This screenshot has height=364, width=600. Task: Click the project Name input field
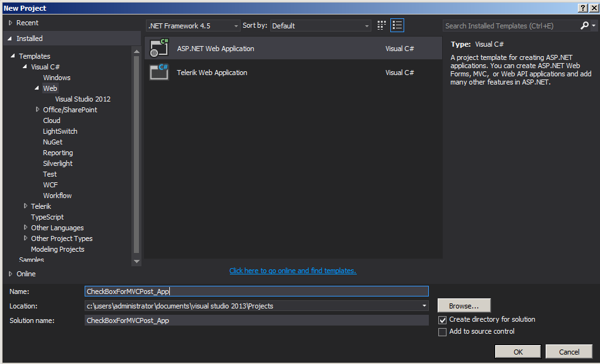256,291
